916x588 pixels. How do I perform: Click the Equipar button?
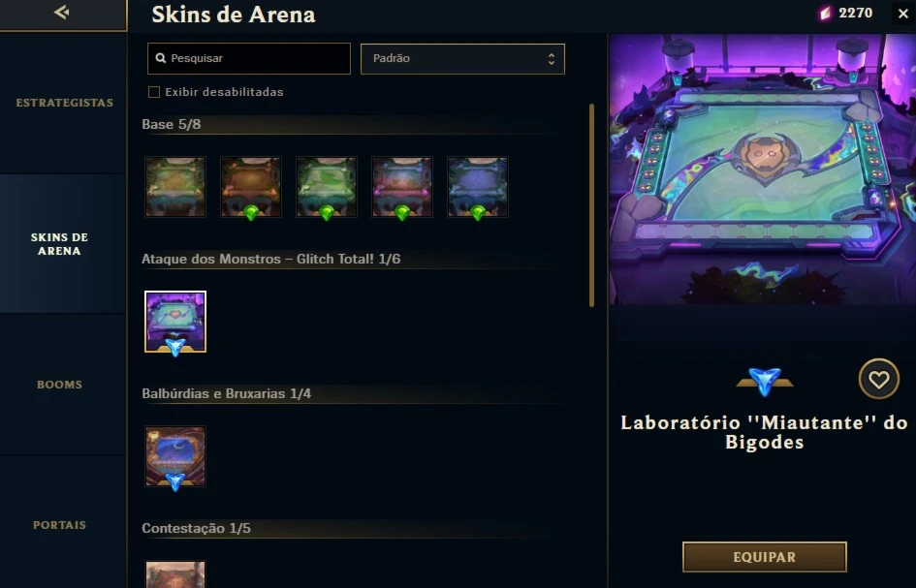[764, 557]
